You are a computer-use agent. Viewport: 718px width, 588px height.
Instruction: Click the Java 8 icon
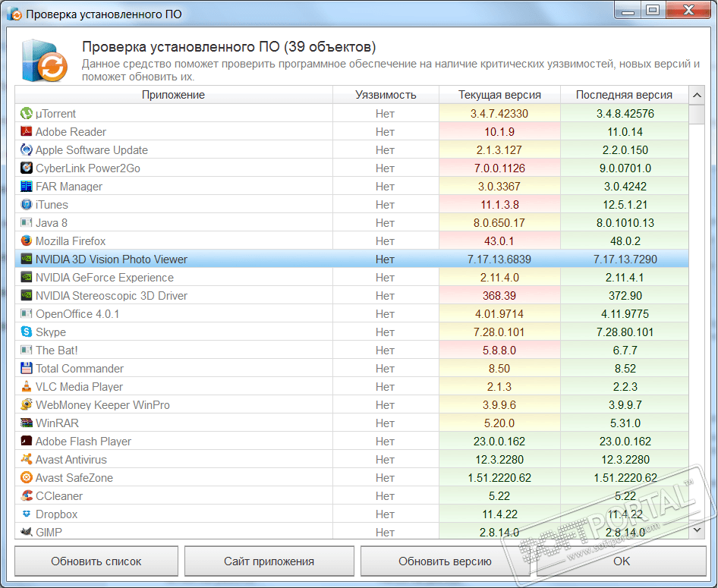click(27, 222)
